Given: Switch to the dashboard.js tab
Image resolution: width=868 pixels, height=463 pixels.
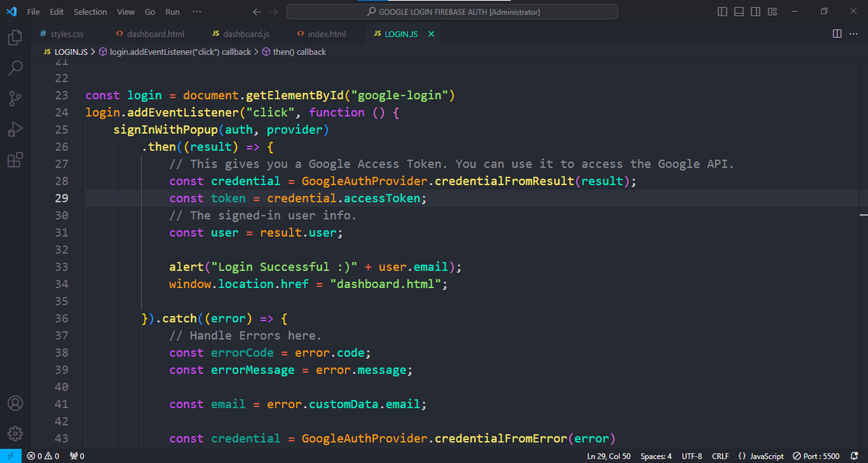Looking at the screenshot, I should pyautogui.click(x=240, y=34).
